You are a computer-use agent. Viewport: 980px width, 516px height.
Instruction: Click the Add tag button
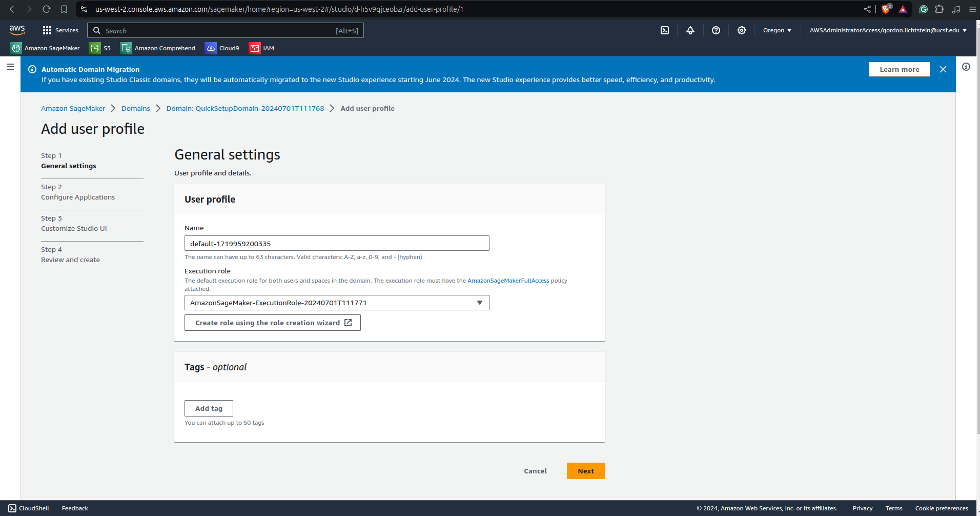[x=209, y=408]
